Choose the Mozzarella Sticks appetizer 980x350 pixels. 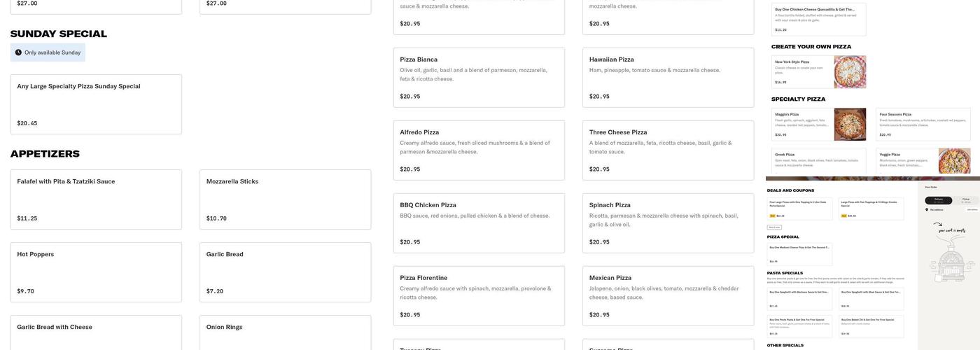[285, 199]
